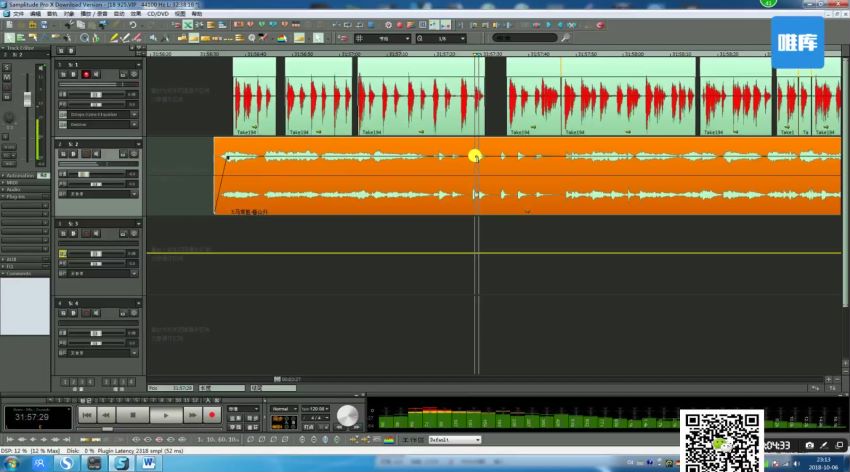Open the CD/DVD menu
The width and height of the screenshot is (850, 472).
tap(158, 14)
